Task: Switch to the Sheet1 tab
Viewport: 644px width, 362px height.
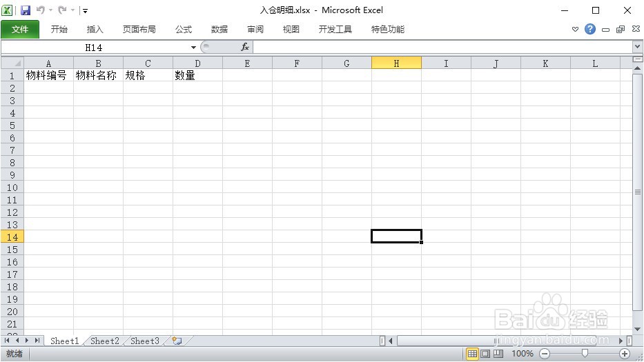Action: pyautogui.click(x=64, y=341)
